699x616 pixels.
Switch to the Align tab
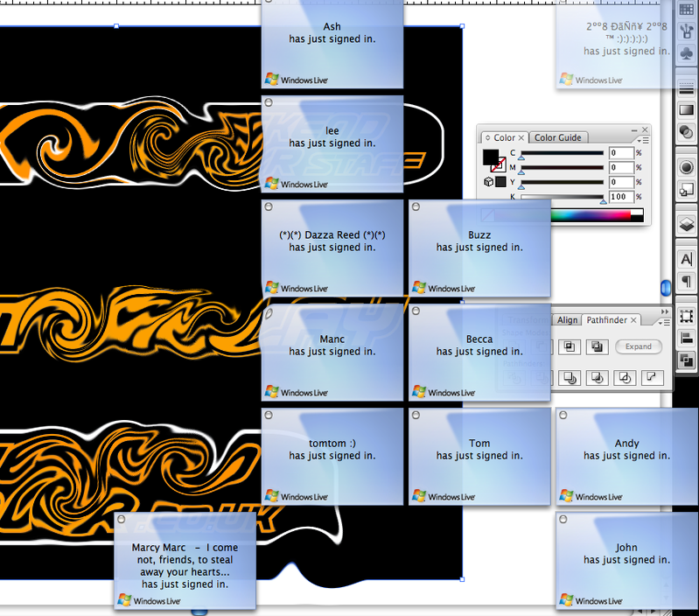pos(568,320)
